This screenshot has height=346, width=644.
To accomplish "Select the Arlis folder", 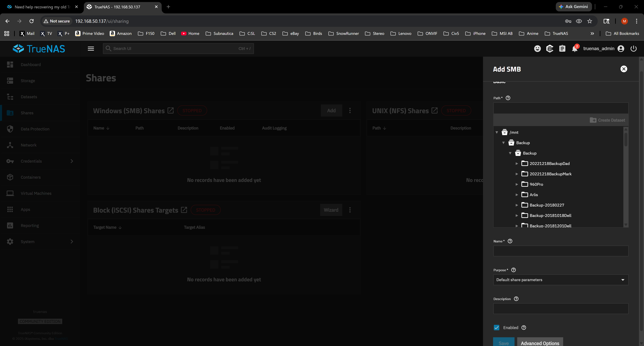I will click(533, 195).
